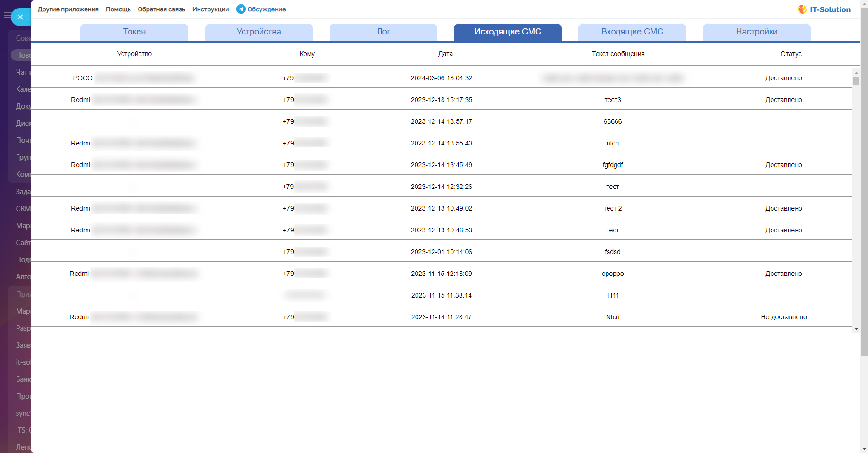Click the table scrollbar up arrow

pos(856,73)
